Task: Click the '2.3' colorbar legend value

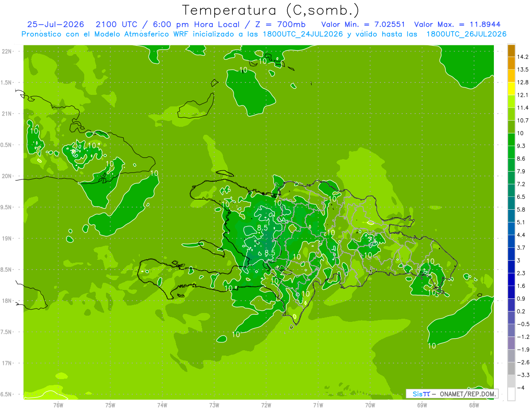Action: pos(521,273)
